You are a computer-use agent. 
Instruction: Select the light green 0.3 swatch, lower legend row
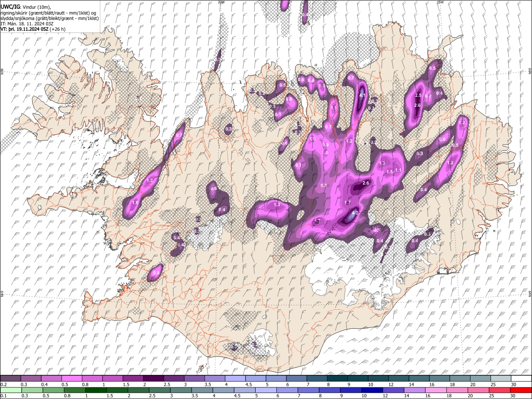[x=32, y=390]
